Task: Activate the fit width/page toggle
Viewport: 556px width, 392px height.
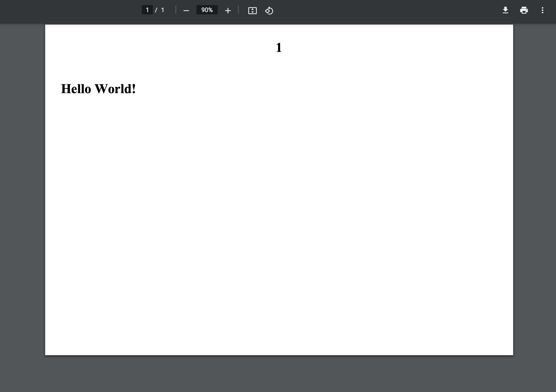Action: (252, 10)
